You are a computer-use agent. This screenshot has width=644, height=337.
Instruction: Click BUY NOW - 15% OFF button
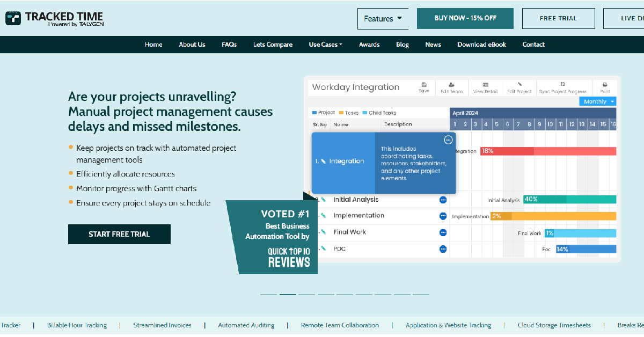(465, 18)
